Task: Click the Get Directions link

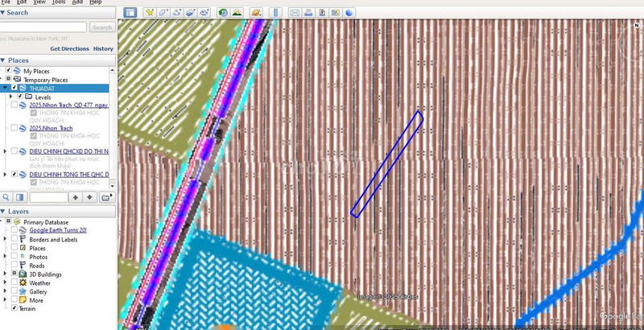Action: pyautogui.click(x=69, y=48)
